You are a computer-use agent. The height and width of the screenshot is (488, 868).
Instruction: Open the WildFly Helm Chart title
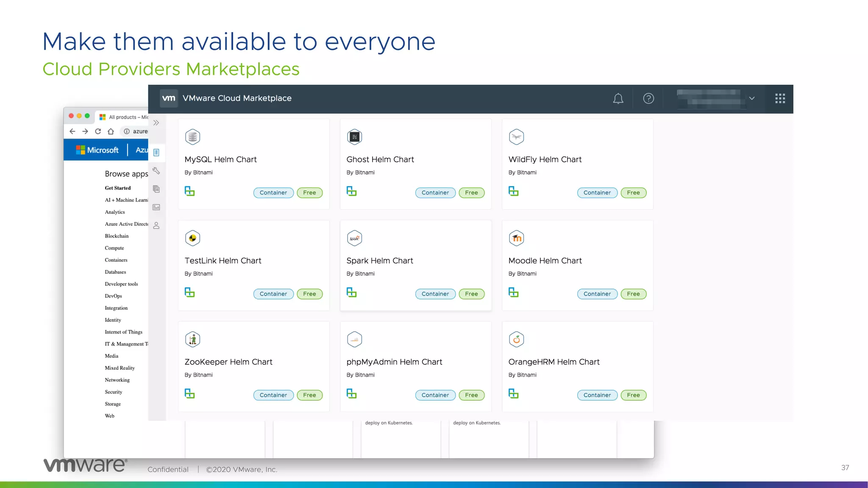[x=545, y=159]
